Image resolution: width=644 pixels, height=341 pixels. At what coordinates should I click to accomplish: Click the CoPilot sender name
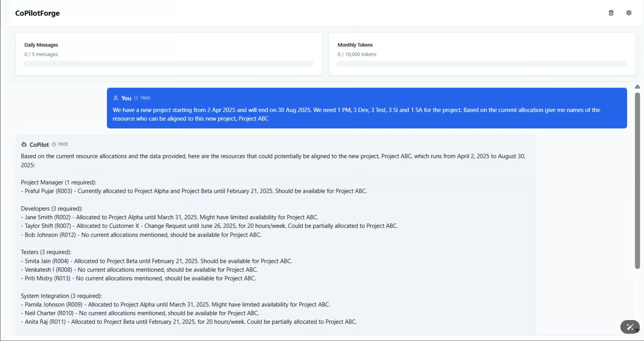39,145
